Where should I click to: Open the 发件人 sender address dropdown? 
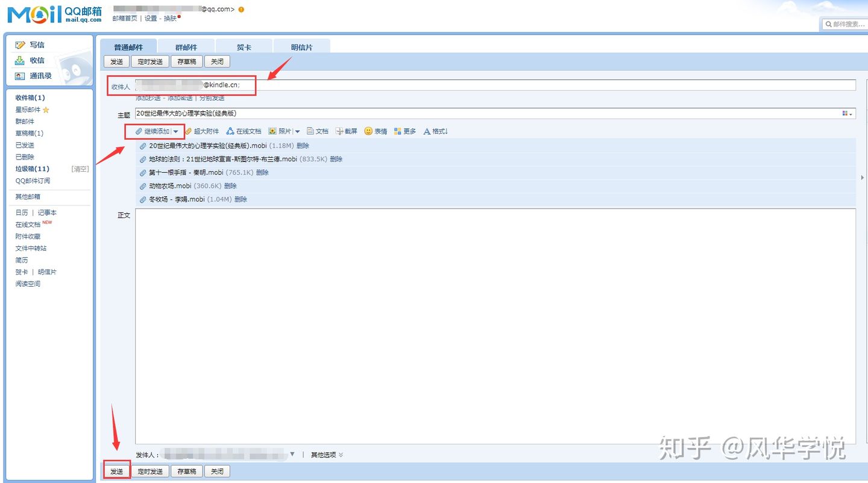292,455
